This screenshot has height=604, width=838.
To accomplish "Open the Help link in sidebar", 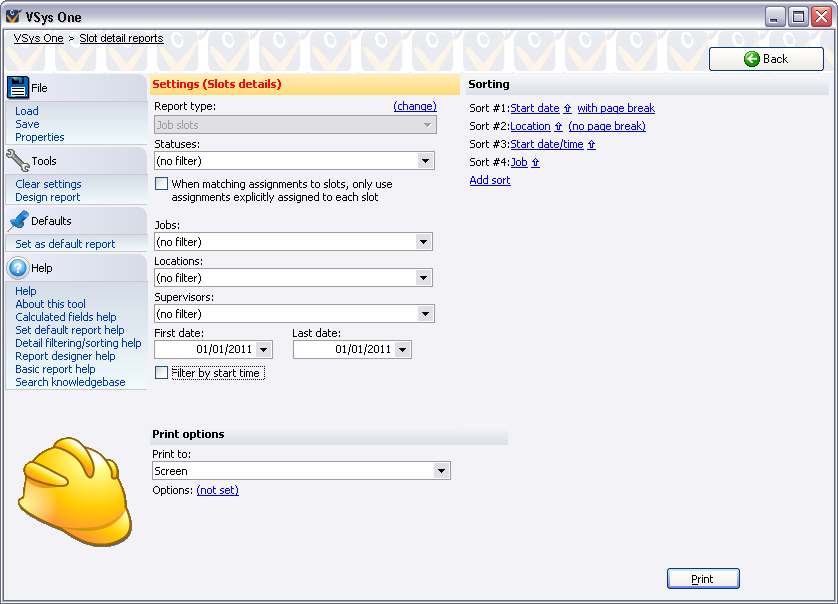I will tap(26, 291).
